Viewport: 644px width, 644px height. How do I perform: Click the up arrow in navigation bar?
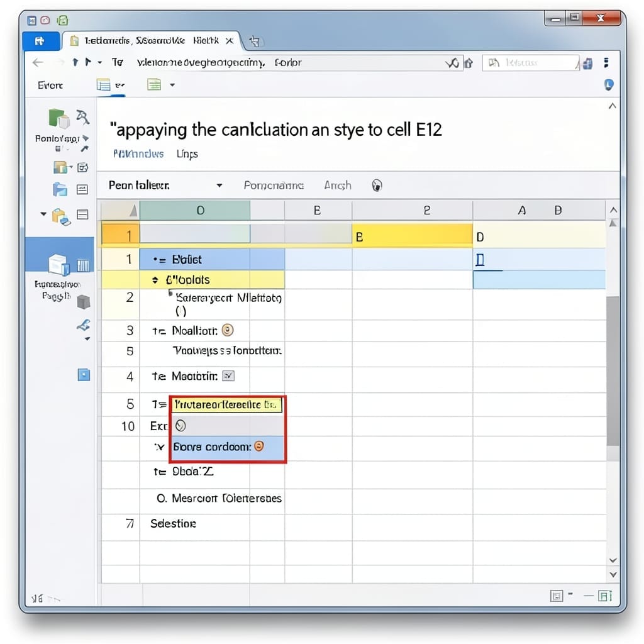tap(75, 62)
